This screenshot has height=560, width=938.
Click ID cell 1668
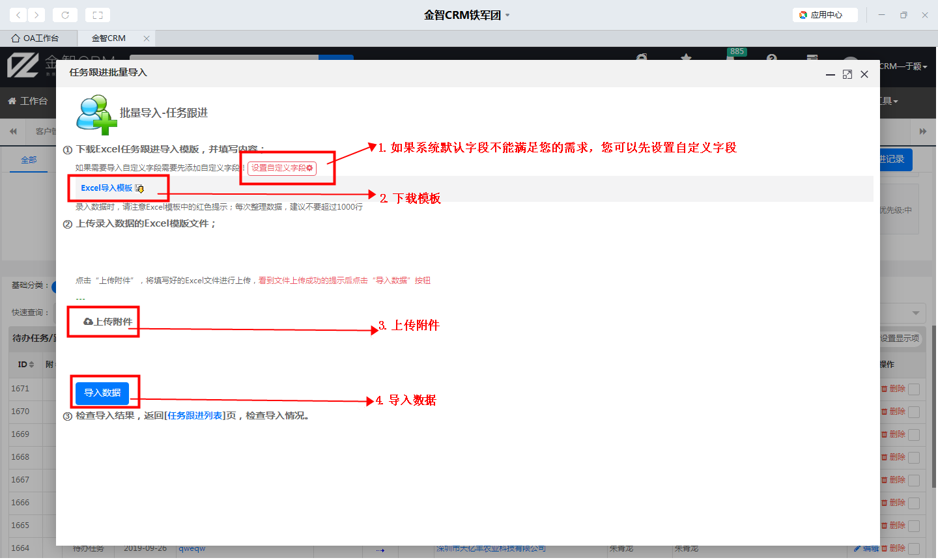point(20,457)
